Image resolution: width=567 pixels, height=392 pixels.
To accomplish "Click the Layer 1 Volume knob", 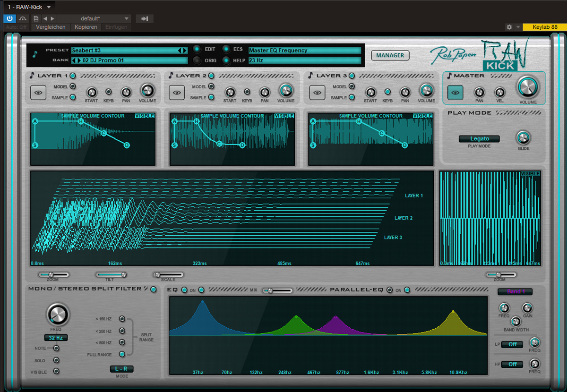I will pos(147,90).
